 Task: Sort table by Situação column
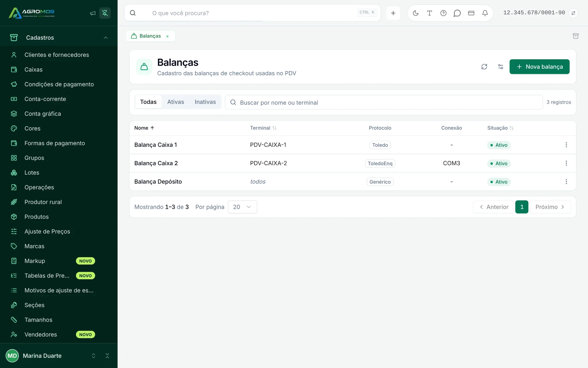[500, 128]
